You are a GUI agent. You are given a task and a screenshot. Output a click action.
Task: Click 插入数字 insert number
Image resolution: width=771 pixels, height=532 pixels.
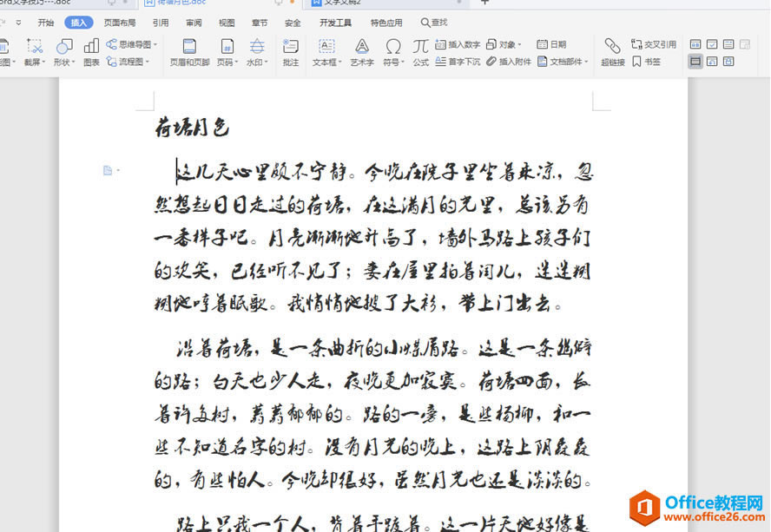click(458, 44)
